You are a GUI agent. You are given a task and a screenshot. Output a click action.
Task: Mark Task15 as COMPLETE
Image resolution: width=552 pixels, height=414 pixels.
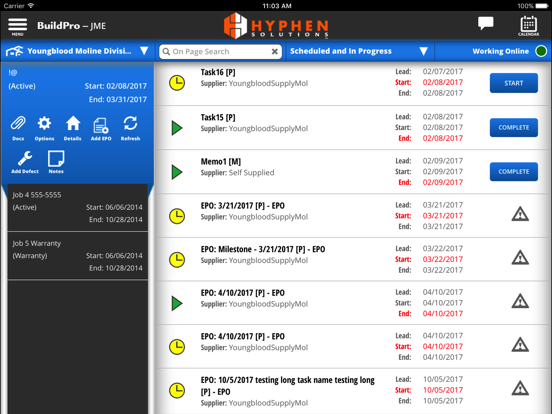(x=513, y=127)
